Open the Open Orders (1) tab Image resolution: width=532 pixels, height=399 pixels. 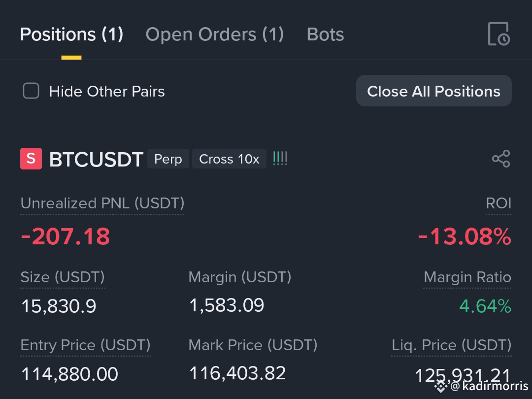coord(214,34)
